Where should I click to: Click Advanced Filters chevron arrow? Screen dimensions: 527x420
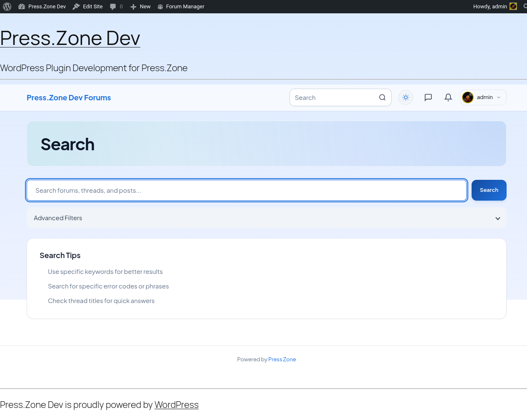[x=498, y=219]
